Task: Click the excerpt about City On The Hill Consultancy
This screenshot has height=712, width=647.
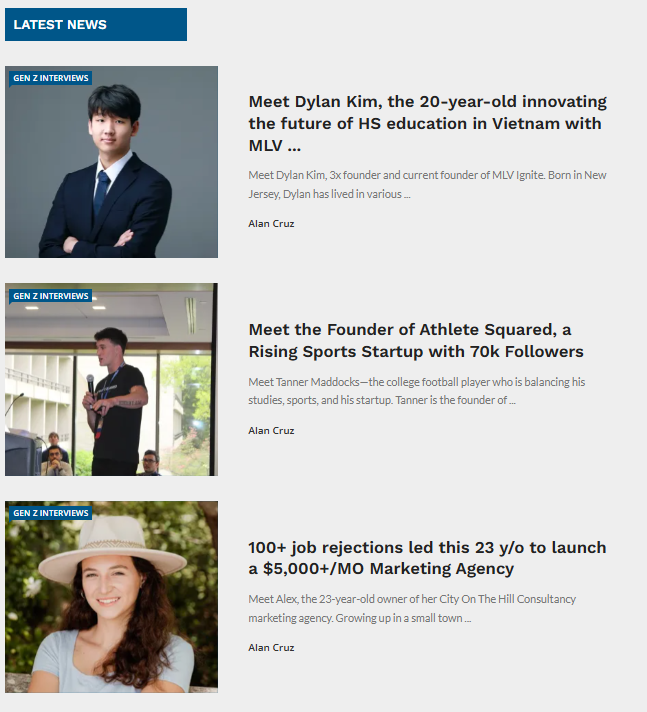Action: 412,608
